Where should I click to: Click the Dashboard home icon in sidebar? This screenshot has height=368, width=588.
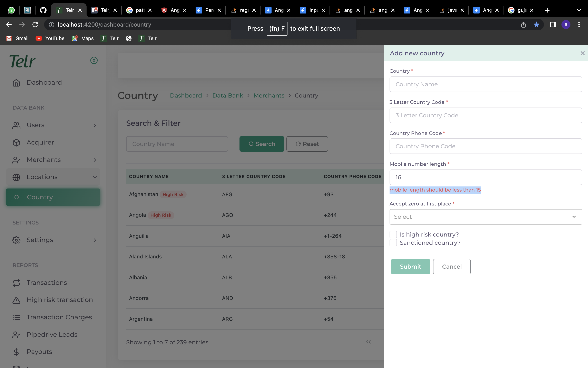(16, 83)
